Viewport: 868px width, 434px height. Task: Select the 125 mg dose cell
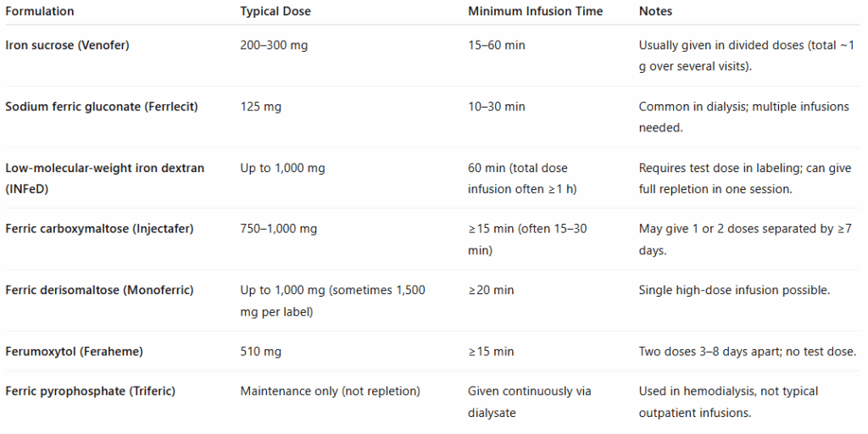261,107
